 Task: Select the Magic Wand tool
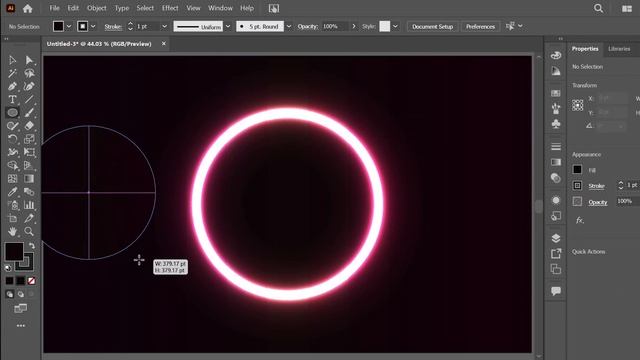(13, 73)
